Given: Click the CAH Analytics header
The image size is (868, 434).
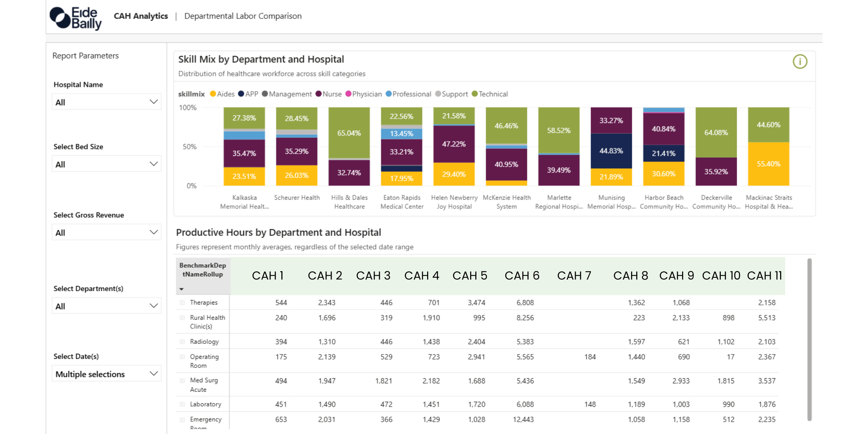Looking at the screenshot, I should point(141,16).
